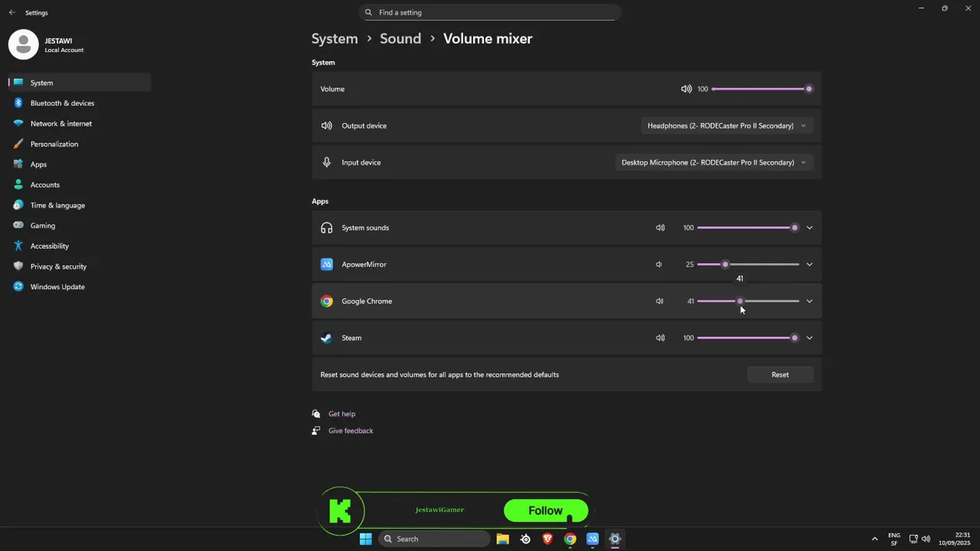
Task: Open the Input device dropdown
Action: pos(714,162)
